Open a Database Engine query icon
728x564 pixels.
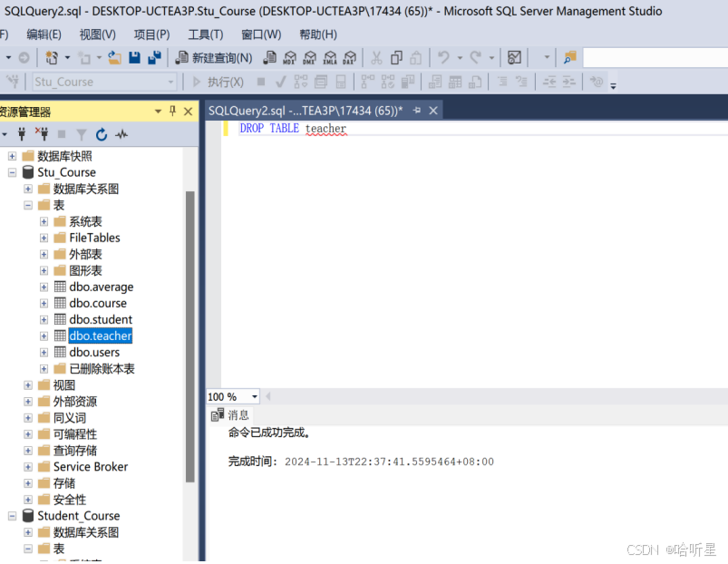270,57
